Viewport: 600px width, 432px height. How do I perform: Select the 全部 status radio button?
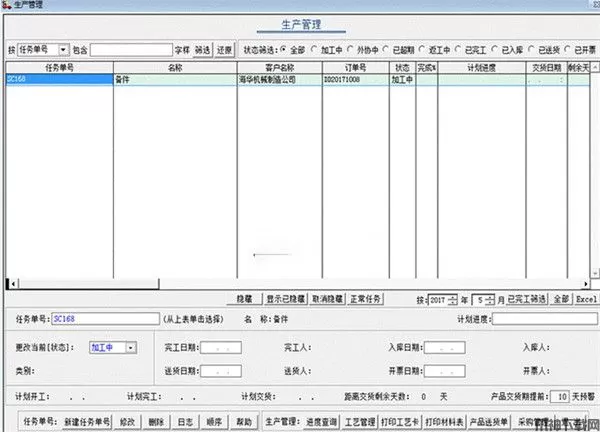(283, 48)
